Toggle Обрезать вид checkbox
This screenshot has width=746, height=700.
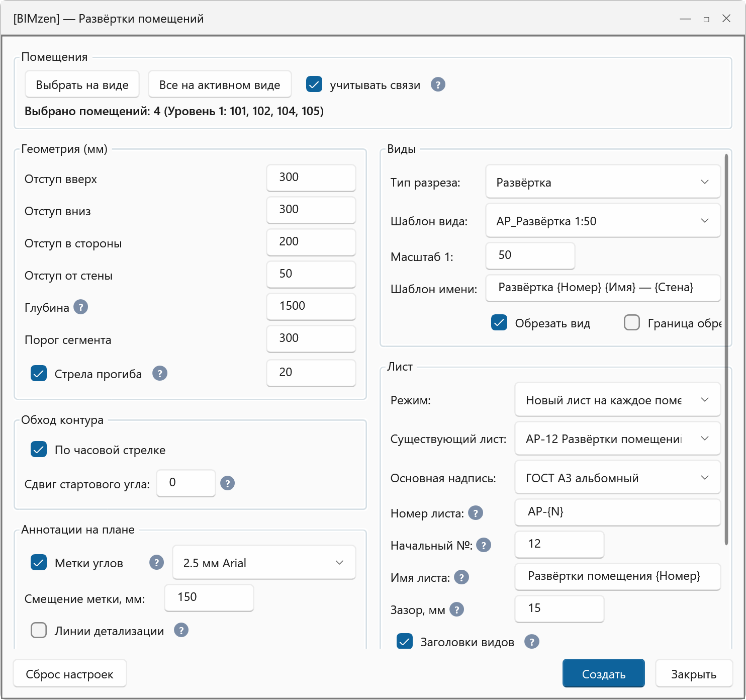(499, 322)
